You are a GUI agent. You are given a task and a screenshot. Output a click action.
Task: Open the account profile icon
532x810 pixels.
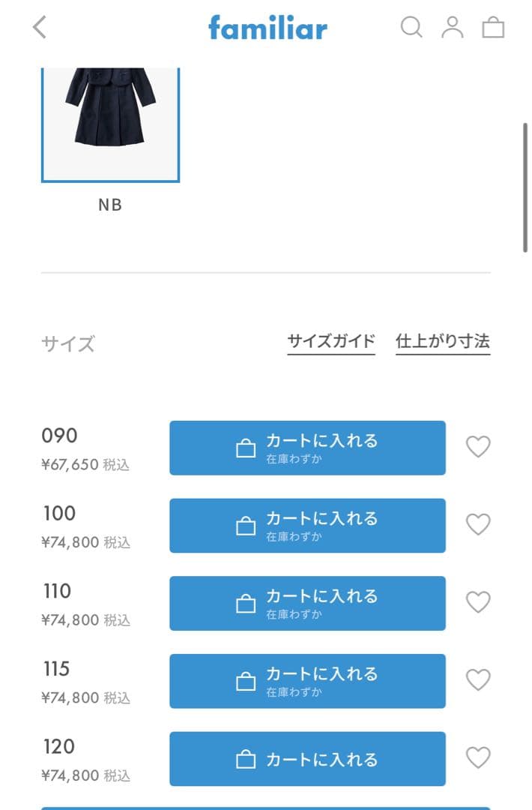pyautogui.click(x=453, y=28)
